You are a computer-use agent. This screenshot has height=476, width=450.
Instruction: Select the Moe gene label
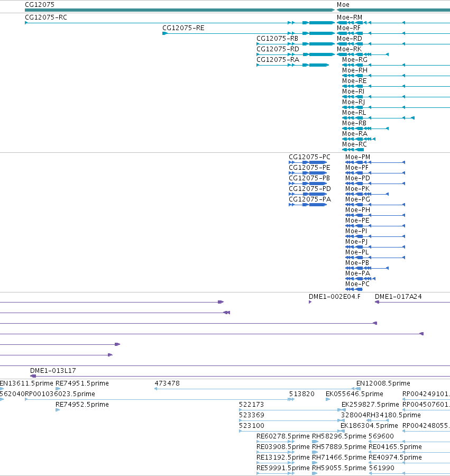pos(343,5)
